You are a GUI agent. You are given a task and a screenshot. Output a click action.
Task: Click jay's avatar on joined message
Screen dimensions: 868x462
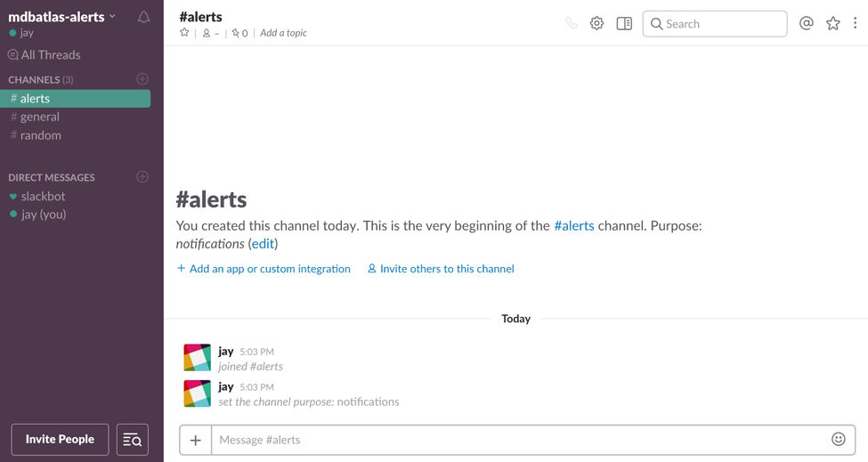coord(197,358)
